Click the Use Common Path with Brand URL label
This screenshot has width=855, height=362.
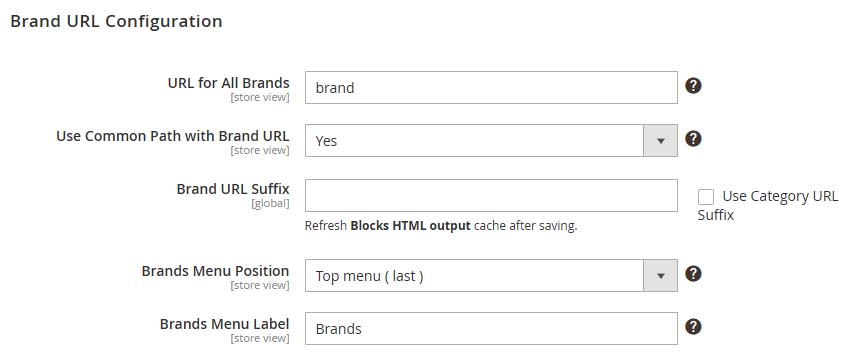pos(173,136)
